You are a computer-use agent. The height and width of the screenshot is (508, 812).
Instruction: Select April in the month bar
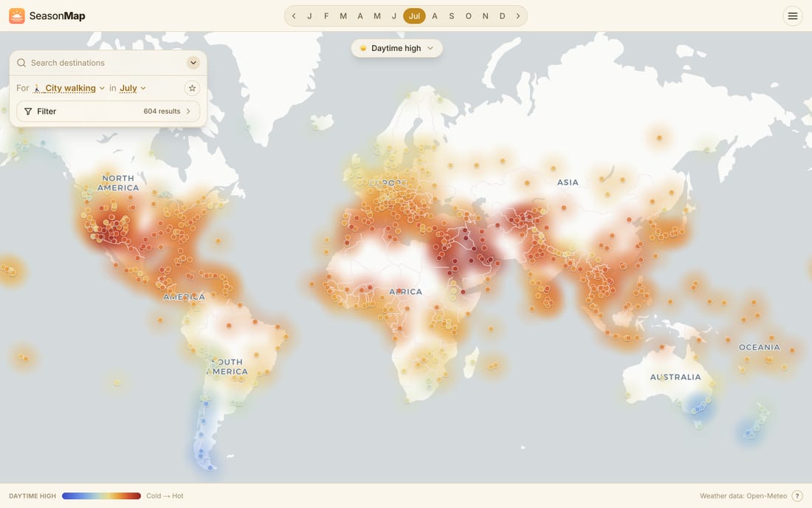click(360, 16)
